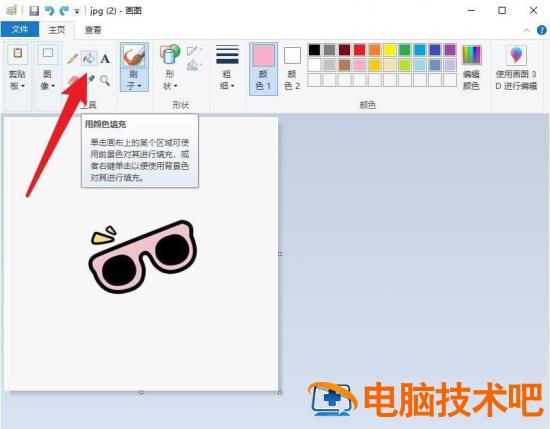Maximize the Paint window
The image size is (550, 429).
pos(502,11)
